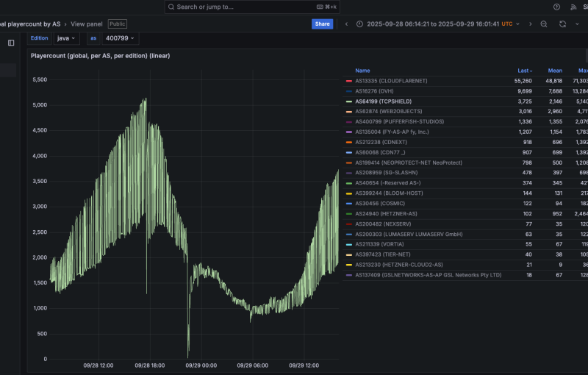Go to Playercount by AS breadcrumb
This screenshot has height=375, width=588.
pos(31,24)
